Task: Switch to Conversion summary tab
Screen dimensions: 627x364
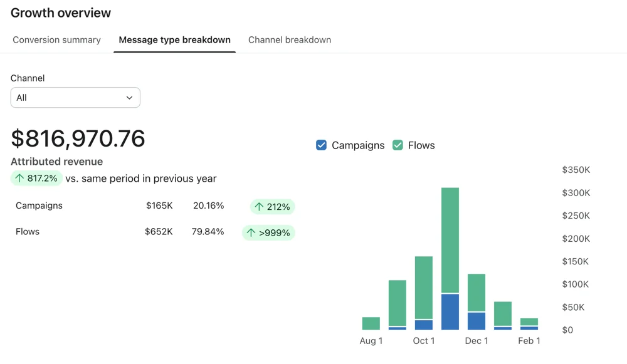Action: point(56,40)
